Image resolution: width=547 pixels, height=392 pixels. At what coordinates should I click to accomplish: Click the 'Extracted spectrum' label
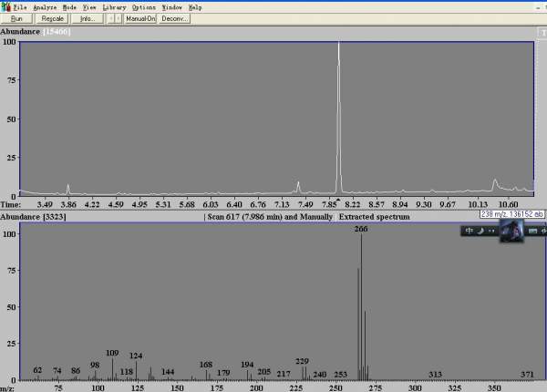pyautogui.click(x=375, y=217)
